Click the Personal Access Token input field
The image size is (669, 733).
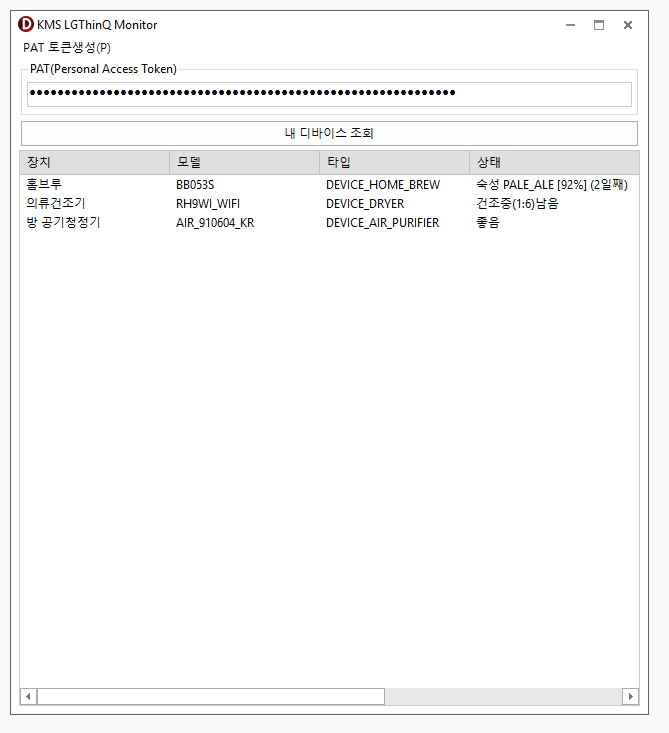[329, 94]
